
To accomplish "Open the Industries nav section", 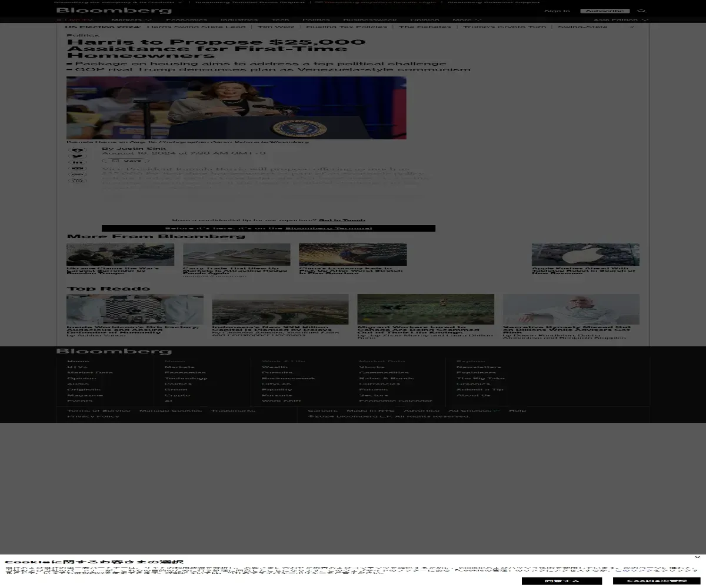I will point(239,20).
